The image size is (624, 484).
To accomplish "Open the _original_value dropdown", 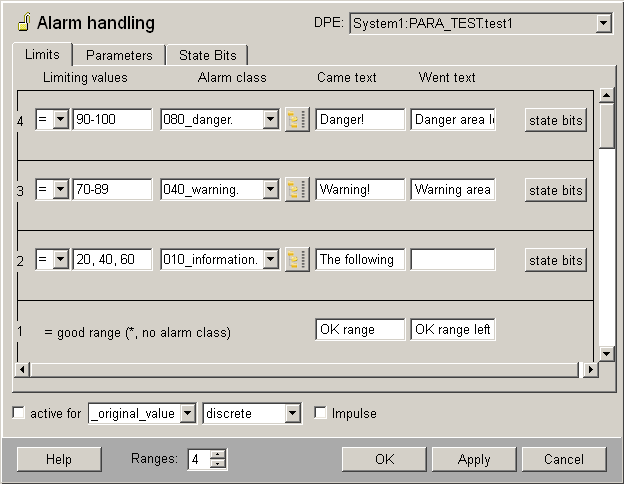I will click(187, 414).
